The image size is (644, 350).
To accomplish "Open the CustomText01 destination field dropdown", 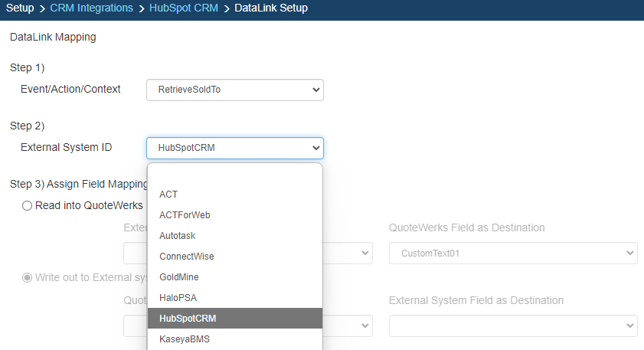I will point(513,253).
